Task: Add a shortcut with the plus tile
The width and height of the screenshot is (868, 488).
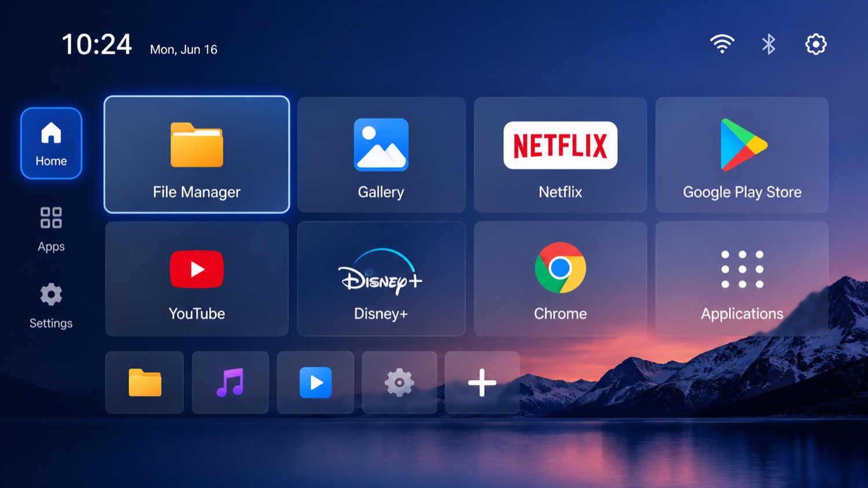Action: click(x=482, y=382)
